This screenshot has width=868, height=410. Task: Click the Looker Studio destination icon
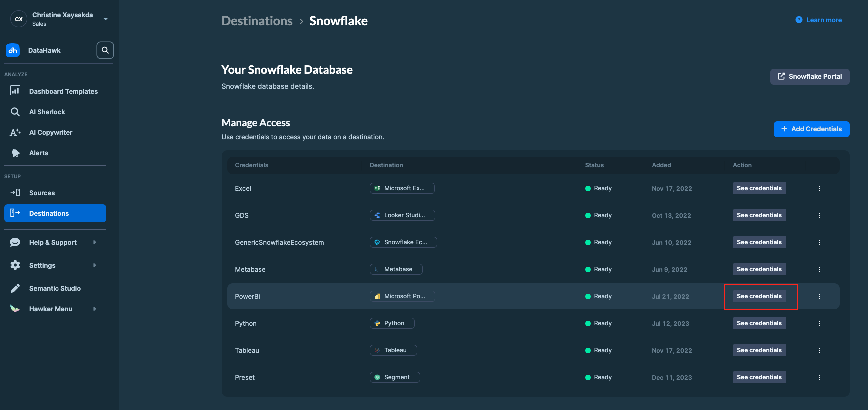378,215
